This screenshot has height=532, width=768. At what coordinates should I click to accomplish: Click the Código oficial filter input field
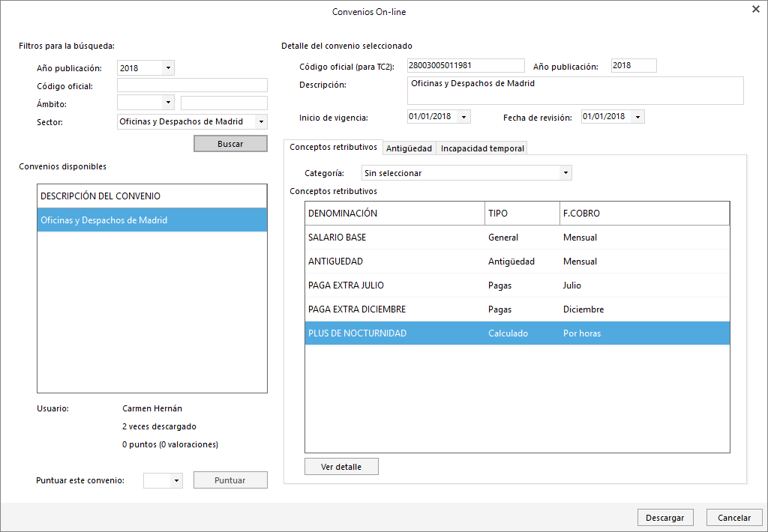tap(192, 85)
